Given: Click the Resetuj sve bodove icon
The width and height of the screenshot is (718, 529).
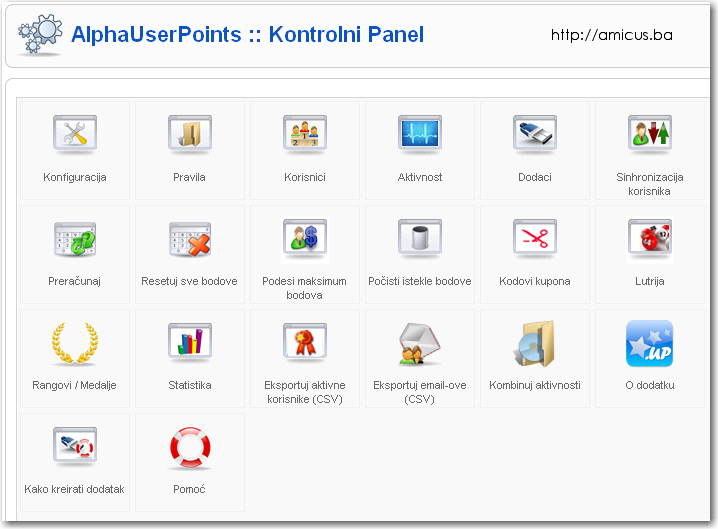Looking at the screenshot, I should coord(190,238).
